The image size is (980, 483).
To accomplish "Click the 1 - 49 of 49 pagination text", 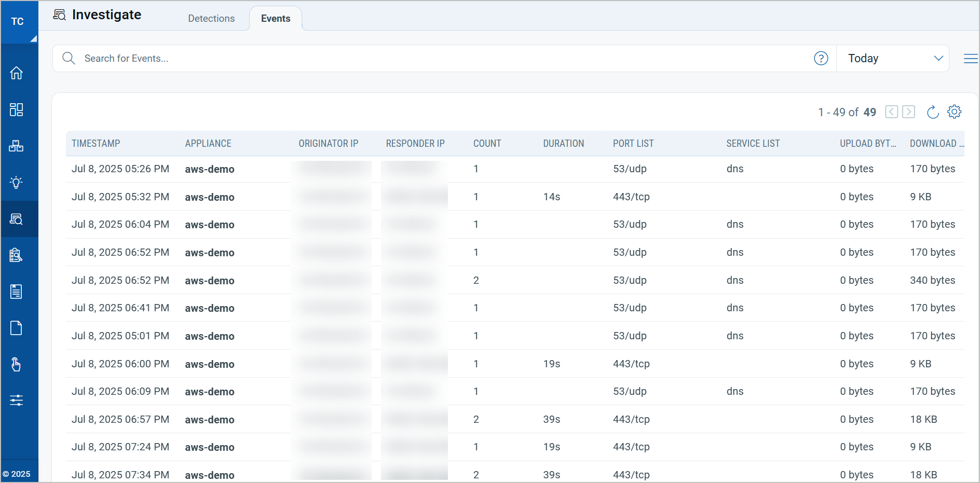I will (x=847, y=112).
